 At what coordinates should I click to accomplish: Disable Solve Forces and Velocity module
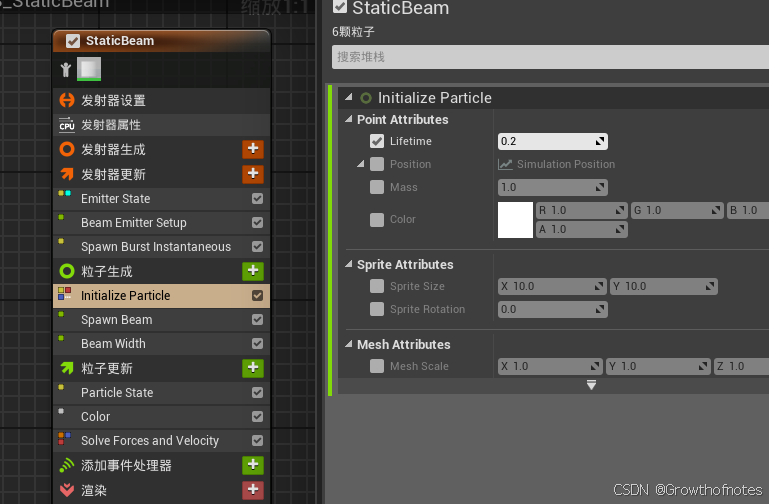tap(257, 441)
